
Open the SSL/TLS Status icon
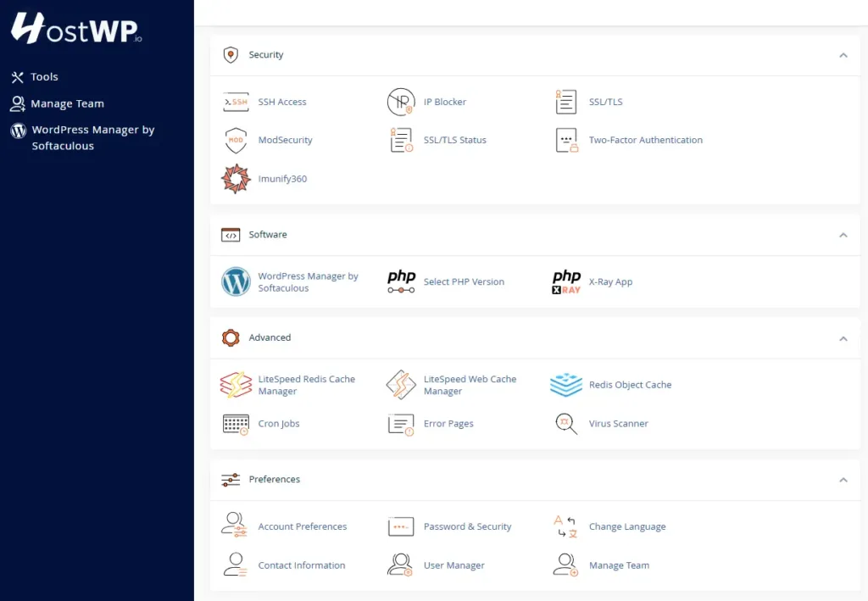(x=401, y=140)
